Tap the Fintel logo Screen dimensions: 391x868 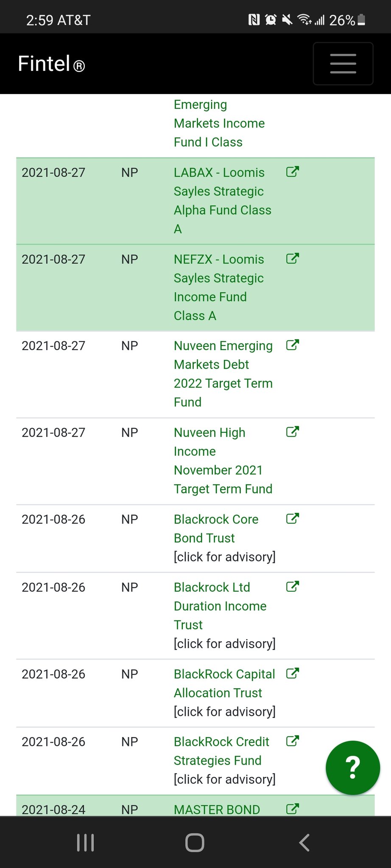51,64
